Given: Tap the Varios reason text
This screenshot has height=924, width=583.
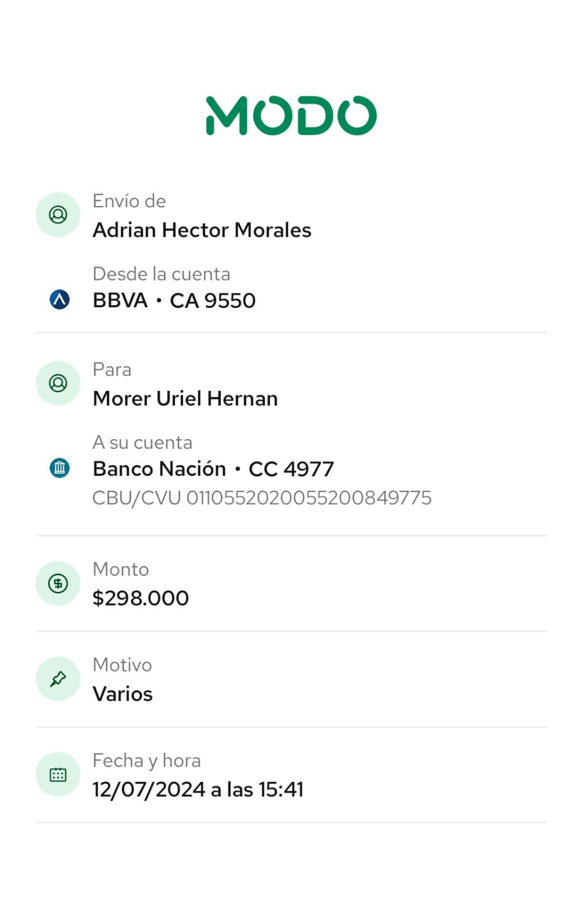Looking at the screenshot, I should [x=122, y=694].
